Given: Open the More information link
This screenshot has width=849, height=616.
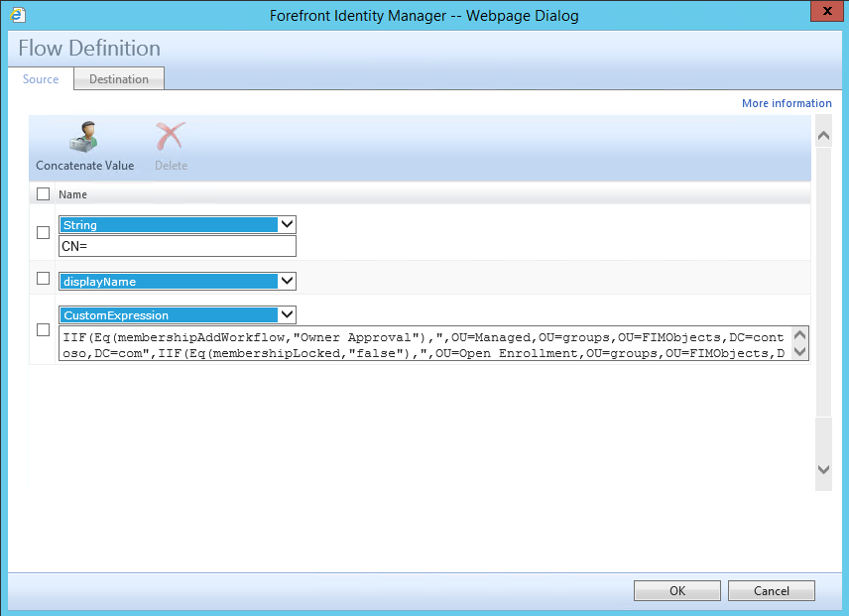Looking at the screenshot, I should tap(787, 103).
